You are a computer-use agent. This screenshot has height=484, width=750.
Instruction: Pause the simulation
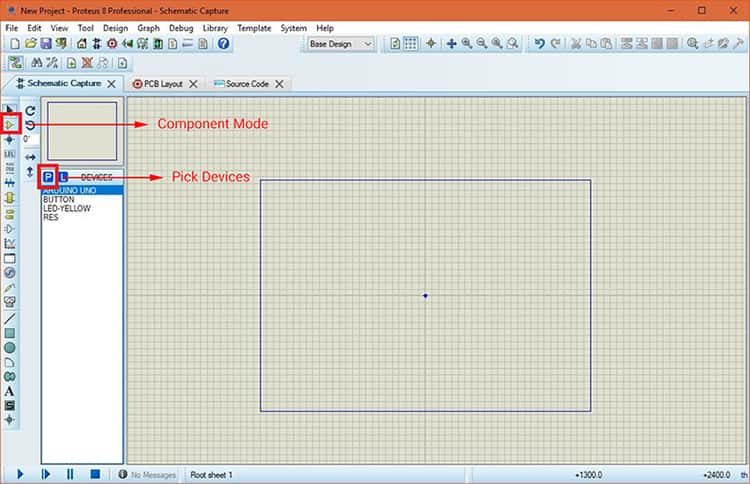70,474
